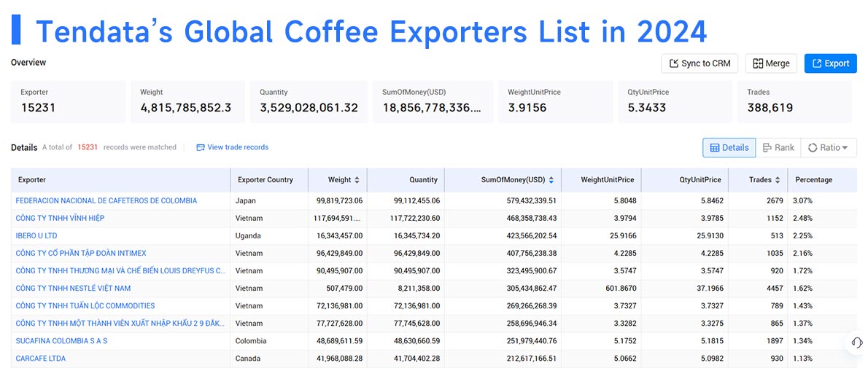Select the Weight 4,815,785,852.3 overview card
Screen dimensions: 868x371
(187, 102)
